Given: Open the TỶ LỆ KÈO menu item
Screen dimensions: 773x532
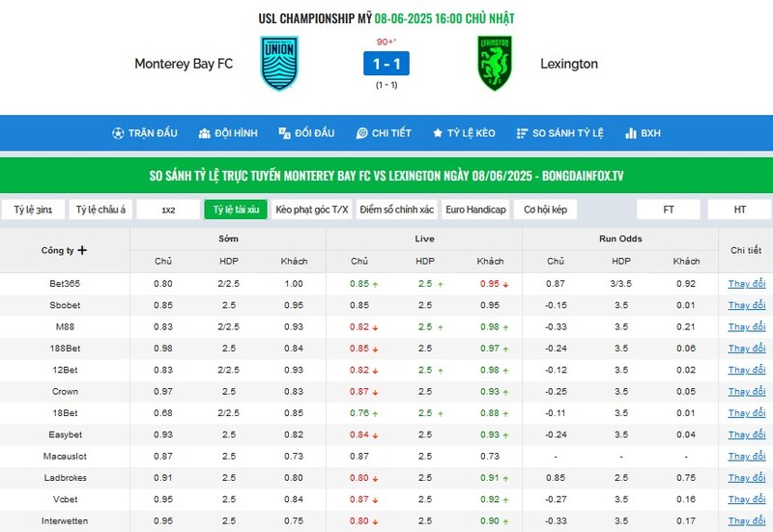Looking at the screenshot, I should (464, 133).
